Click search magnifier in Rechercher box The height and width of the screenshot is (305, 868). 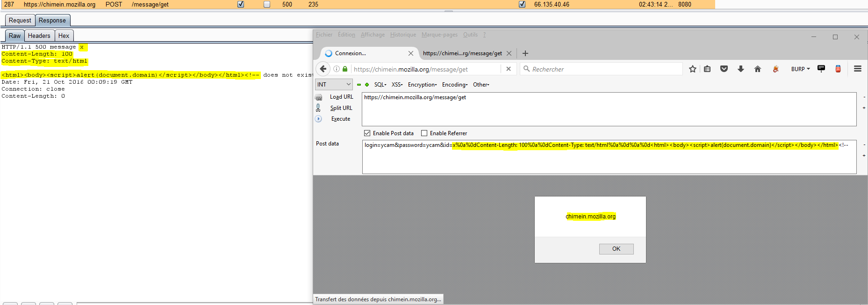pyautogui.click(x=527, y=69)
